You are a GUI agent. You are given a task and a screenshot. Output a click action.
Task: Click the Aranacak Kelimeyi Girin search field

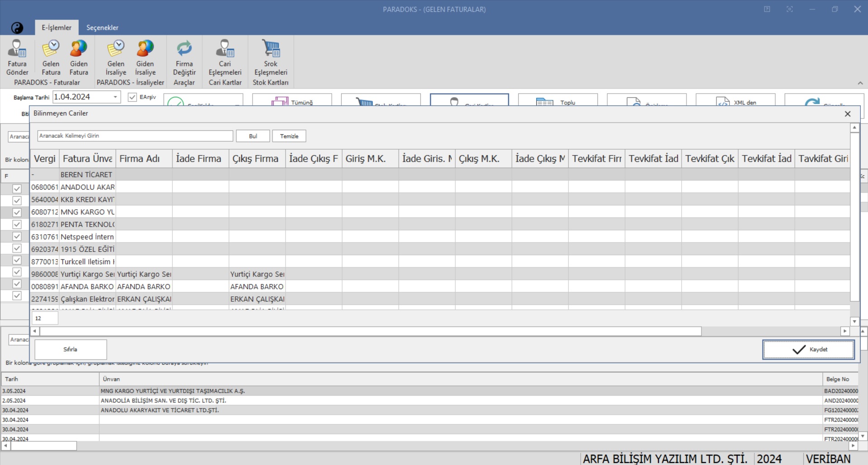tap(135, 136)
